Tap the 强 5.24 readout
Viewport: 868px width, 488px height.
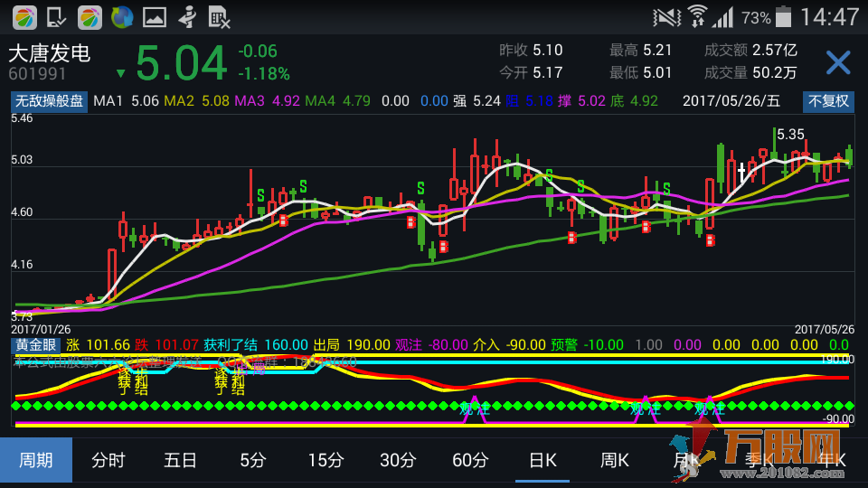point(476,101)
